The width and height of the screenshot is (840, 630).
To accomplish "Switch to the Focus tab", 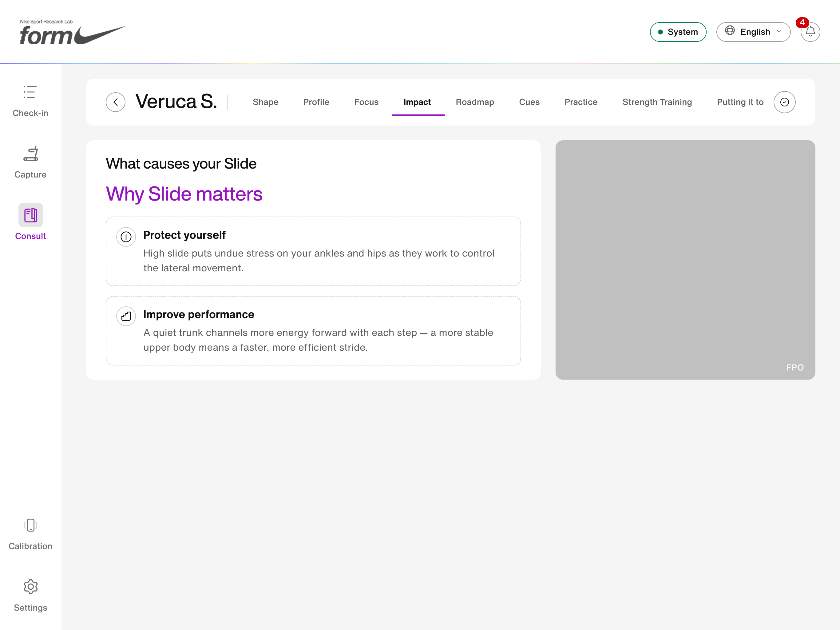I will point(366,102).
